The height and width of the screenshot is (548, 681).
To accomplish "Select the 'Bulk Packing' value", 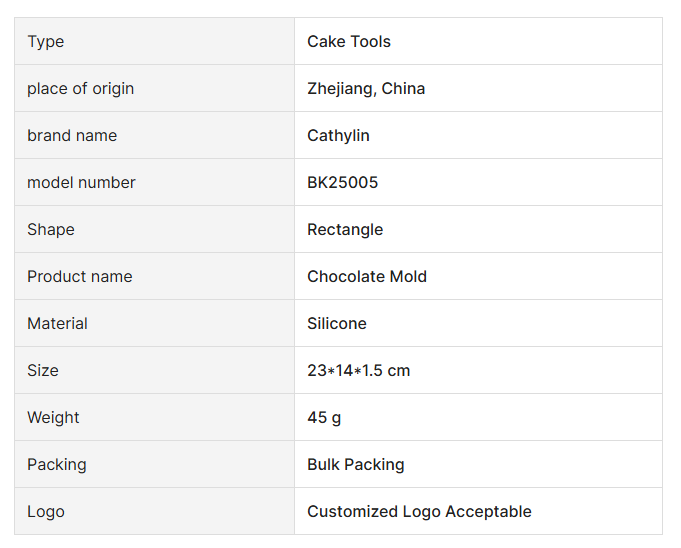I will (x=356, y=465).
